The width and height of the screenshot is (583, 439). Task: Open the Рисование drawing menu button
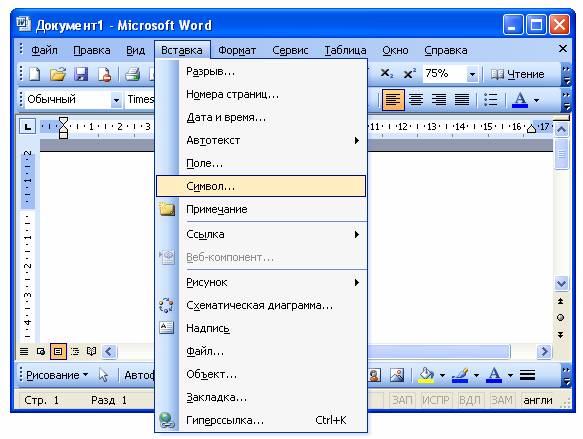tap(57, 375)
